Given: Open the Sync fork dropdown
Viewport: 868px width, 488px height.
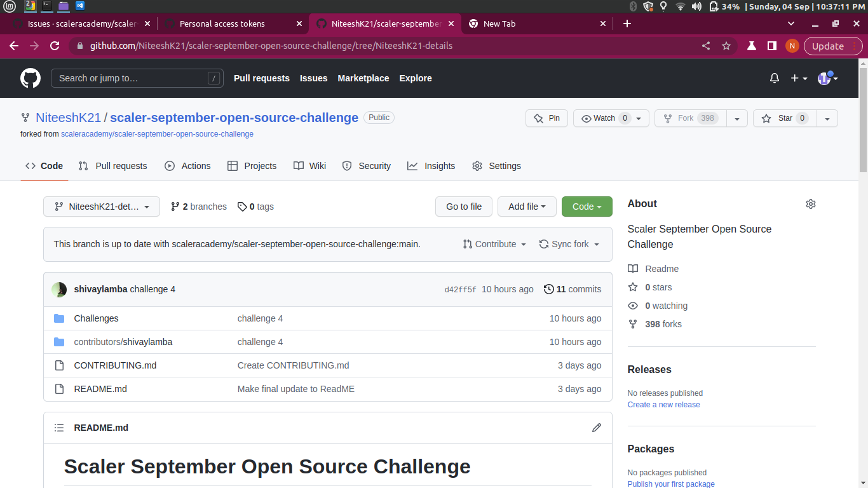Looking at the screenshot, I should click(569, 244).
